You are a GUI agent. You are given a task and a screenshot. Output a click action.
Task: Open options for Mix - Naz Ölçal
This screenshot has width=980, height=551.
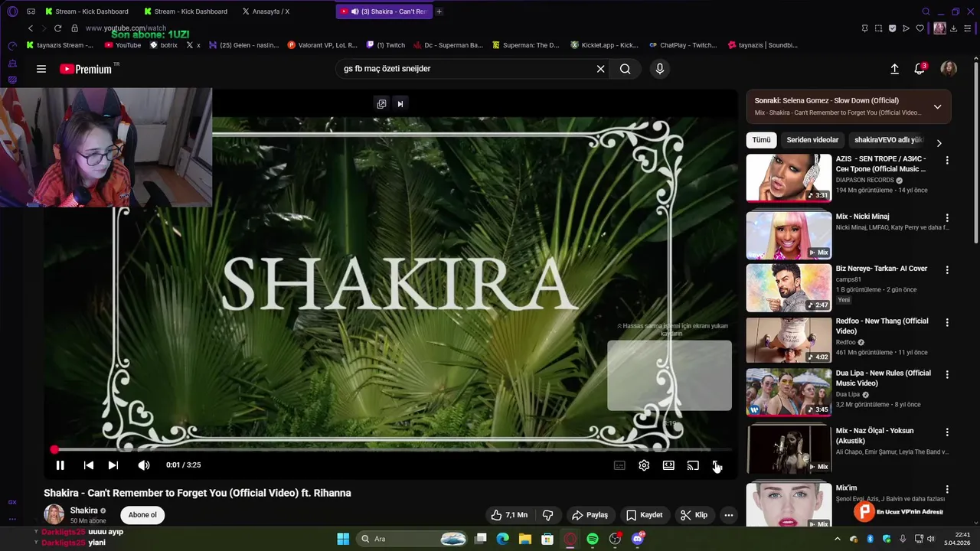(947, 432)
